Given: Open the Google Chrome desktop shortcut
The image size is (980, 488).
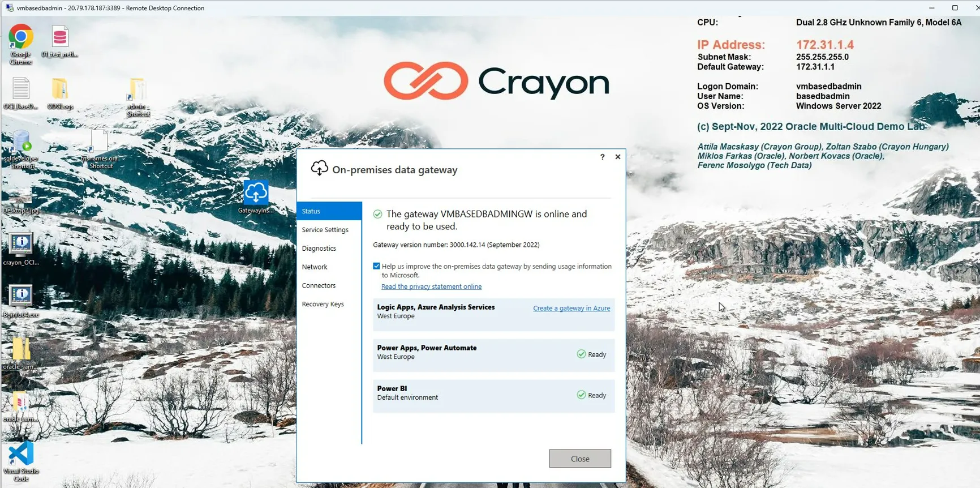Looking at the screenshot, I should pyautogui.click(x=21, y=44).
